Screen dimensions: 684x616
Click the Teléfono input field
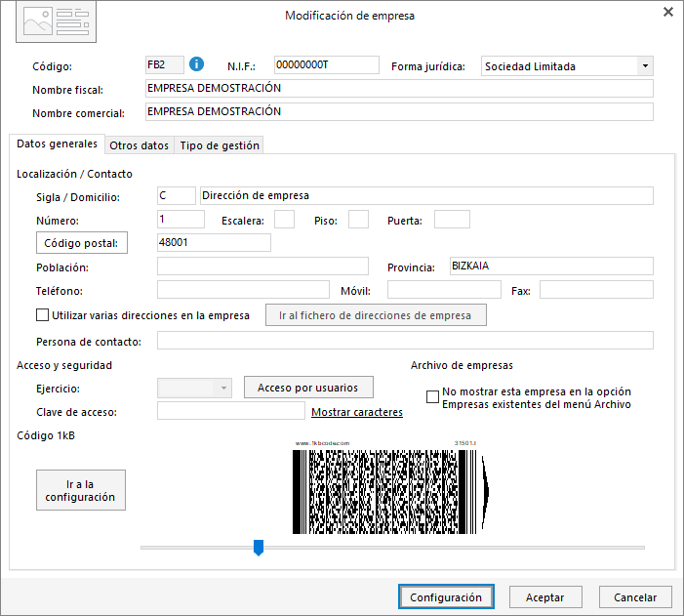pyautogui.click(x=243, y=289)
